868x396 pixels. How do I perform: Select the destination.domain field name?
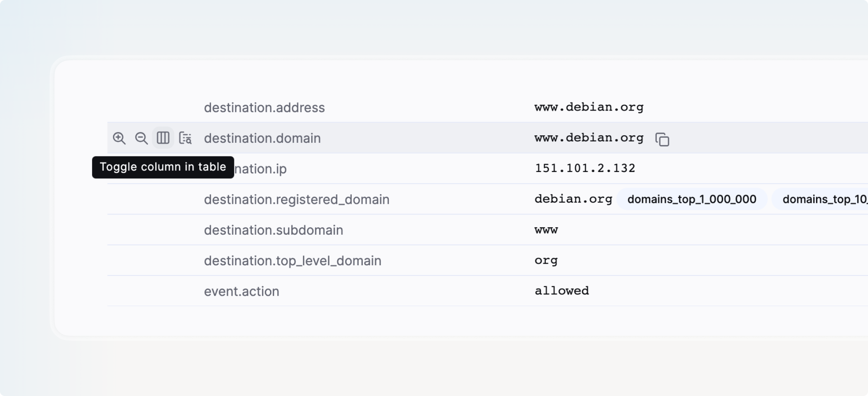tap(262, 138)
